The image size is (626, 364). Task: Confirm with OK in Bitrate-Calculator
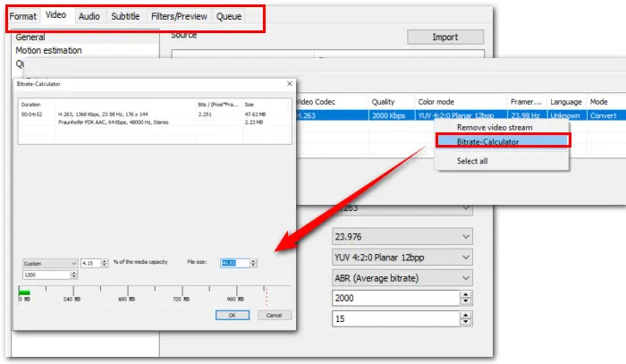233,316
